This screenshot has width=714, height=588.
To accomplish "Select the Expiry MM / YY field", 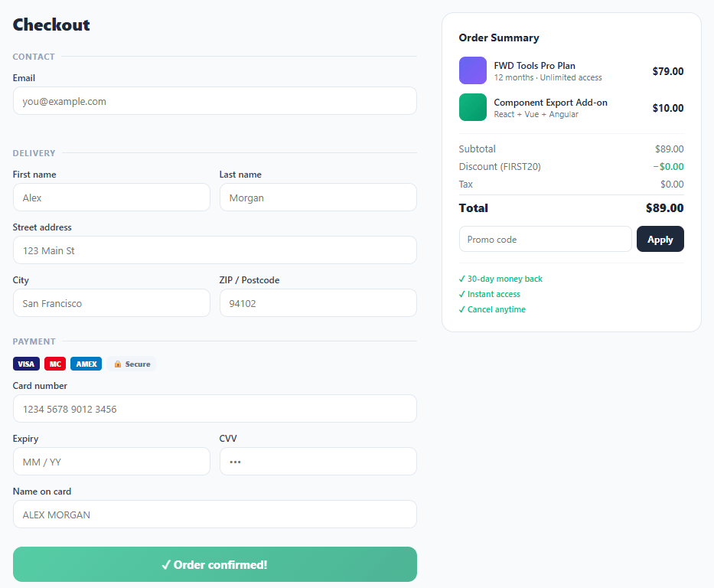I will point(112,462).
